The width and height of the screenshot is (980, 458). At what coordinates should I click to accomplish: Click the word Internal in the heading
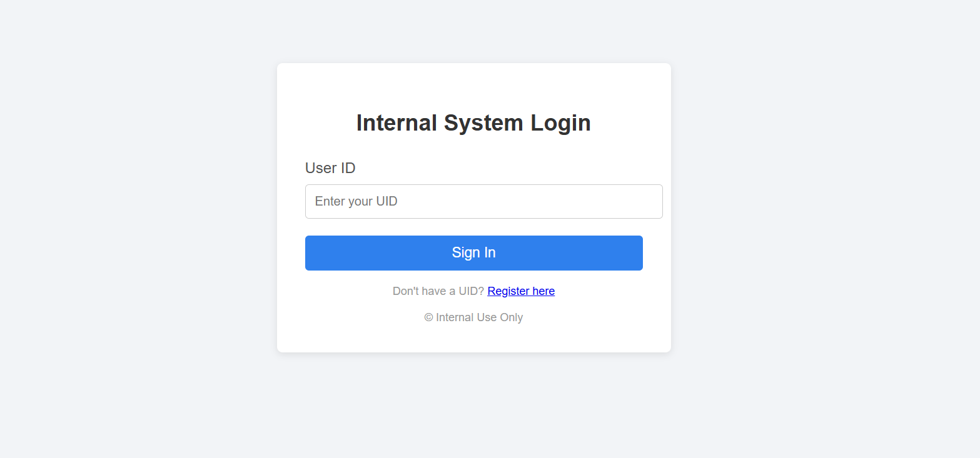coord(397,123)
